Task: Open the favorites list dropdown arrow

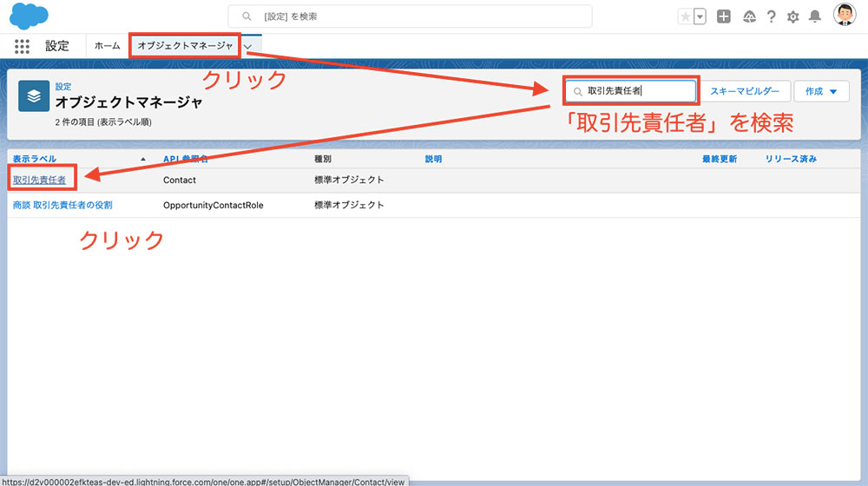Action: [x=700, y=16]
